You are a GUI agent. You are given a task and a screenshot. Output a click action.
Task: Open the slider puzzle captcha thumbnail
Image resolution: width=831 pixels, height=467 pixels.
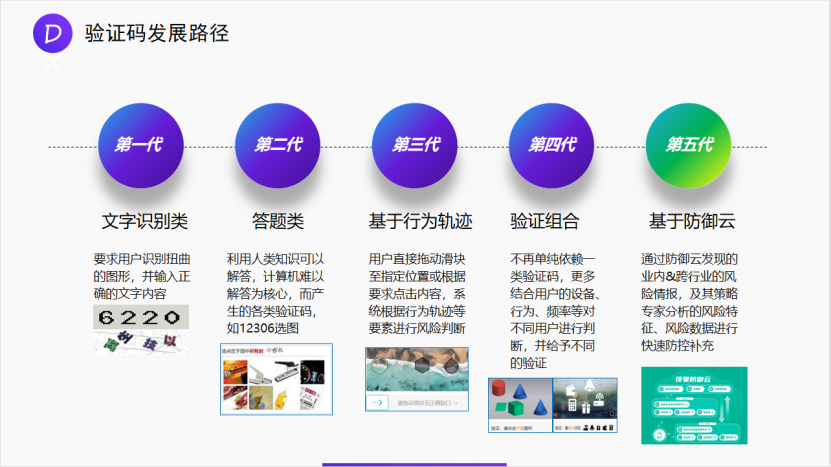[417, 379]
